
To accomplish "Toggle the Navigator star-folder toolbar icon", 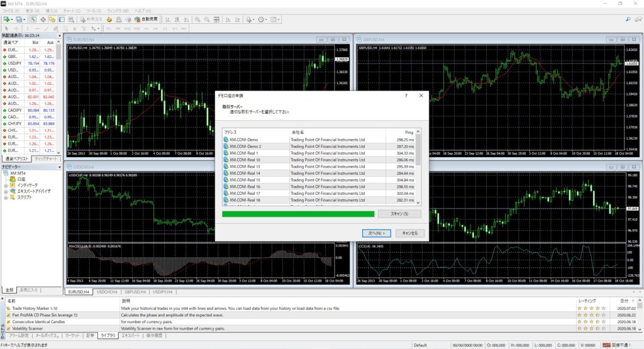I will (52, 19).
